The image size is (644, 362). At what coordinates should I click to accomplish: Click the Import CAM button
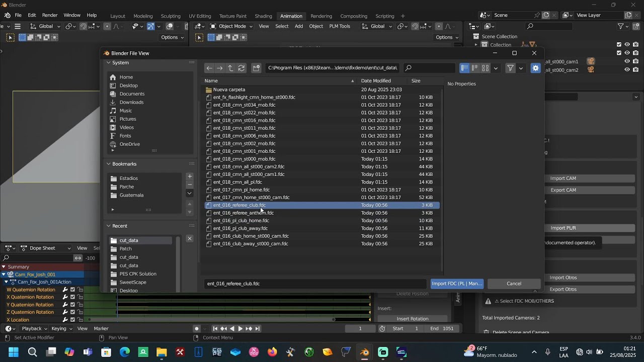pyautogui.click(x=563, y=178)
